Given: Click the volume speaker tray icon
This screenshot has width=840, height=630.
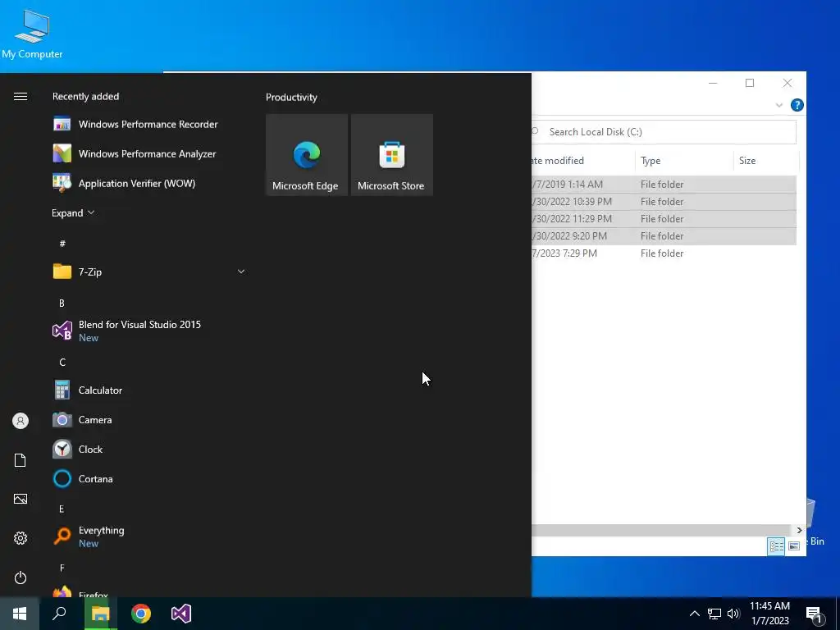Looking at the screenshot, I should [733, 614].
